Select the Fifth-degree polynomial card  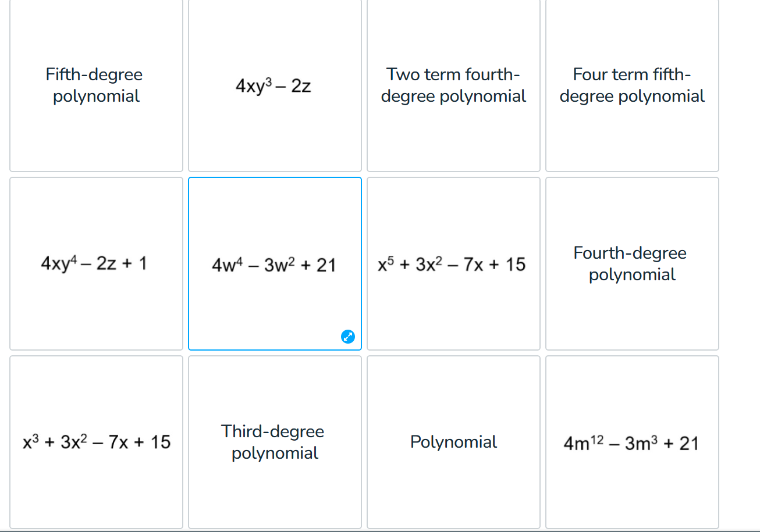point(96,85)
